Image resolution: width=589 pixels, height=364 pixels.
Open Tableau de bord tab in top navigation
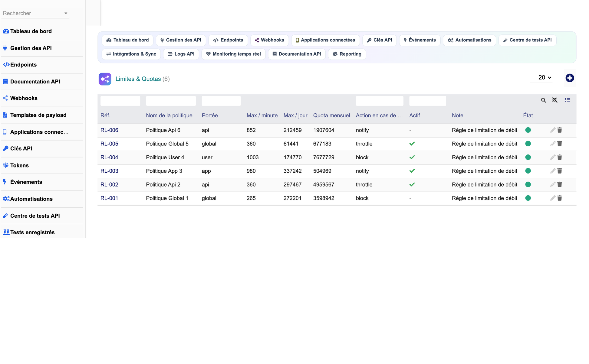coord(127,40)
